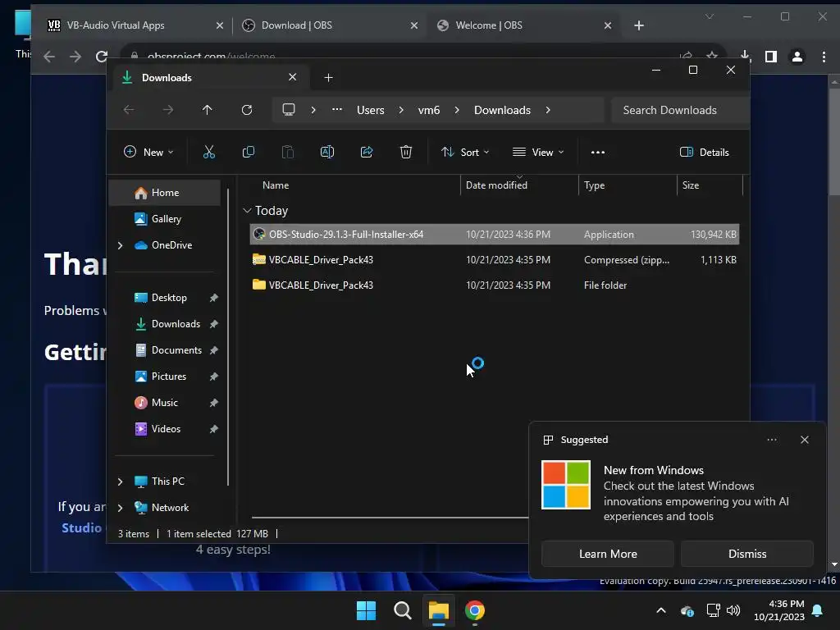Open the Sort dropdown menu
Image resolution: width=840 pixels, height=630 pixels.
point(465,152)
